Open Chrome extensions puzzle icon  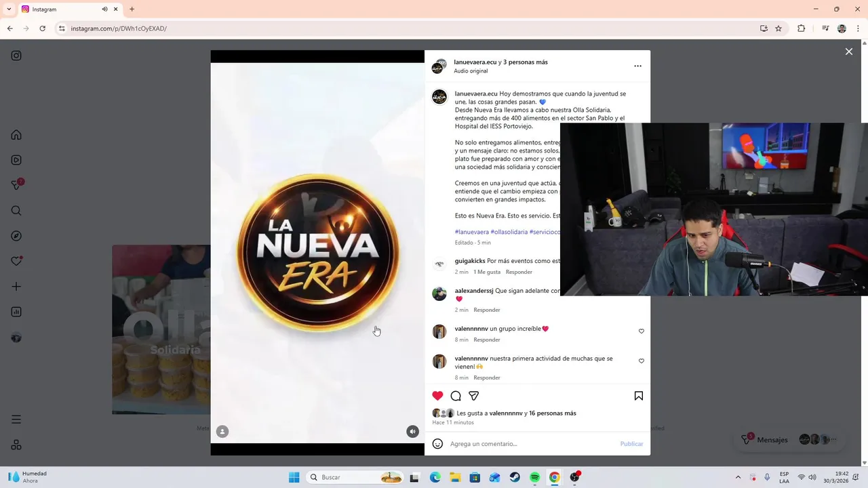[x=801, y=28]
